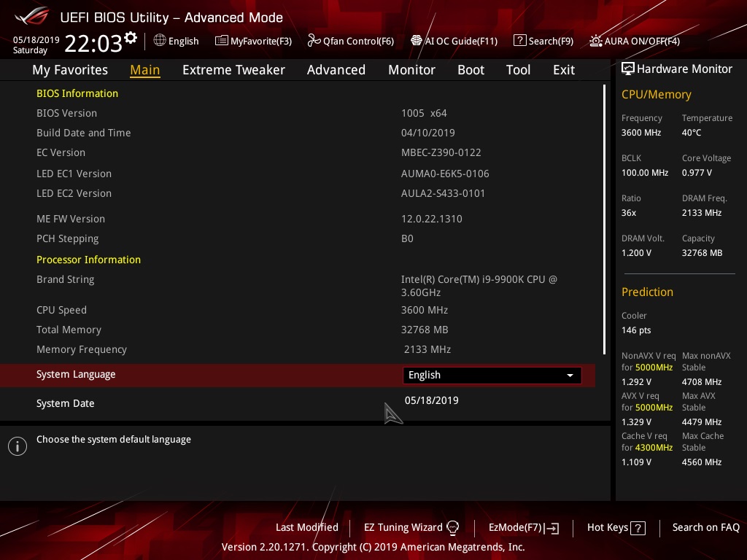Click the value AUMA0-E6K5-0106

click(x=445, y=174)
